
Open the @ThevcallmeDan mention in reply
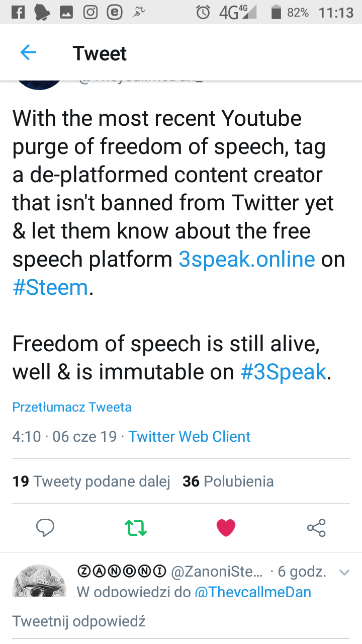click(x=253, y=592)
